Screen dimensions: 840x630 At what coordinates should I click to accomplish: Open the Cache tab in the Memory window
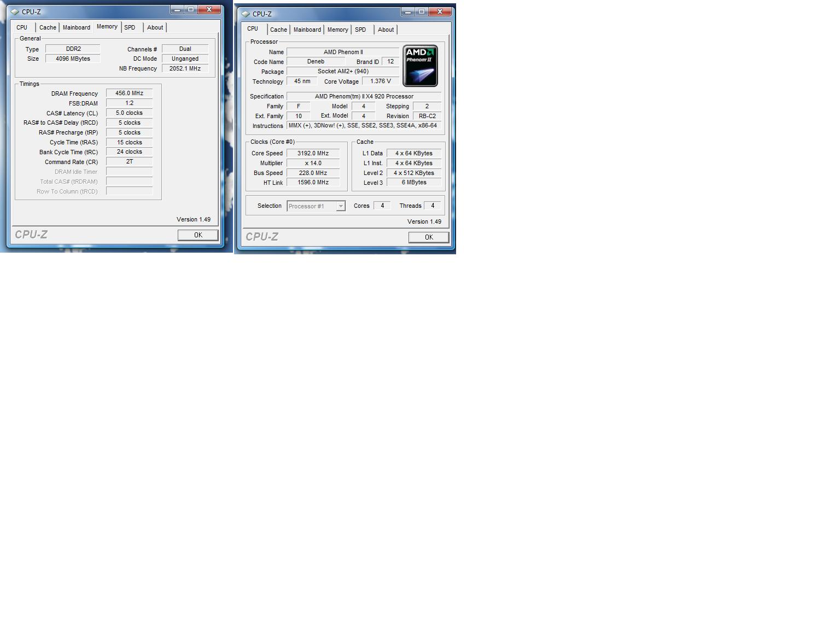tap(48, 27)
